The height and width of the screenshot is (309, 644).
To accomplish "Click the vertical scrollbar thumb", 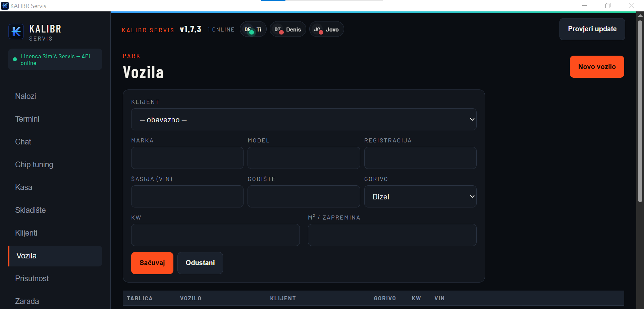I will (x=640, y=111).
